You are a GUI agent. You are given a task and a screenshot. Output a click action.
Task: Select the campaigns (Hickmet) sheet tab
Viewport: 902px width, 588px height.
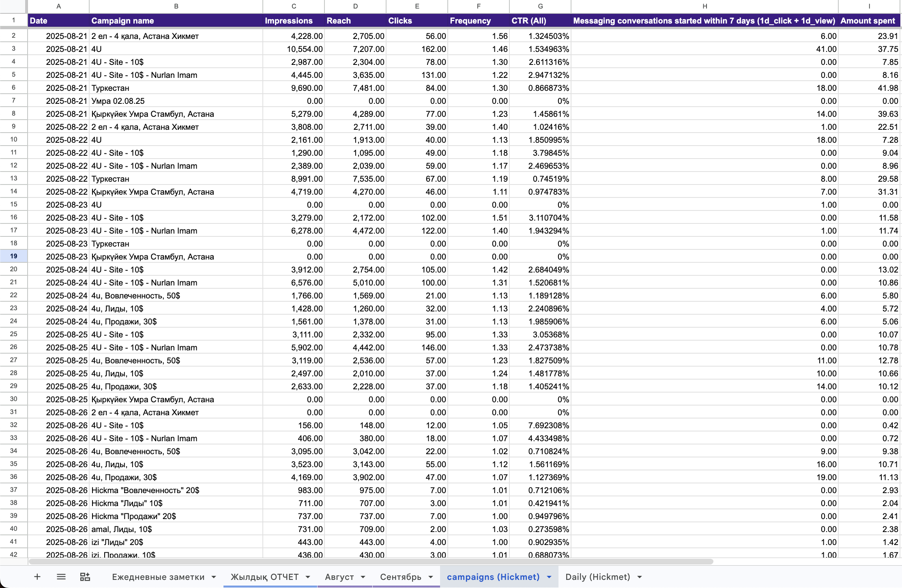point(493,577)
